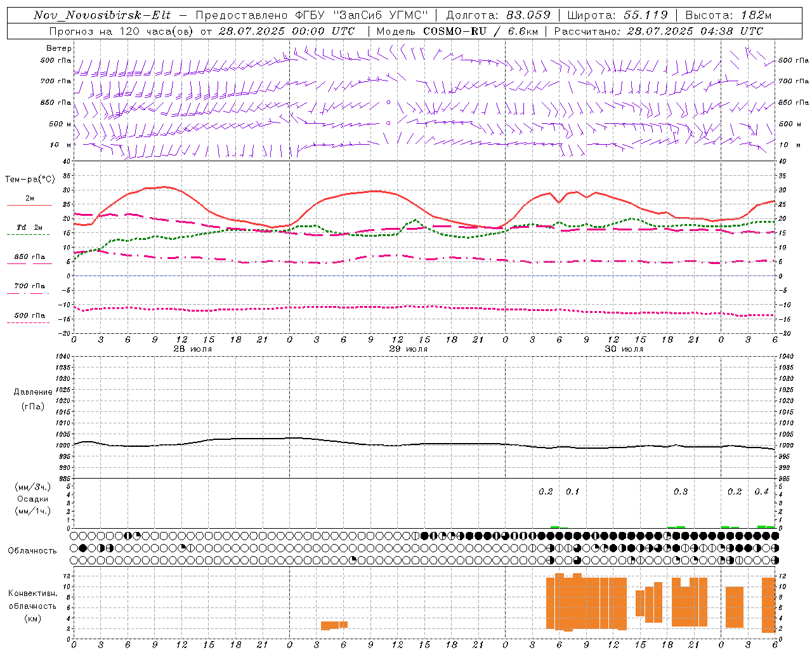The height and width of the screenshot is (650, 812).
Task: Click the 'Прогноз на 120 часа(ов)' forecast text
Action: 121,31
